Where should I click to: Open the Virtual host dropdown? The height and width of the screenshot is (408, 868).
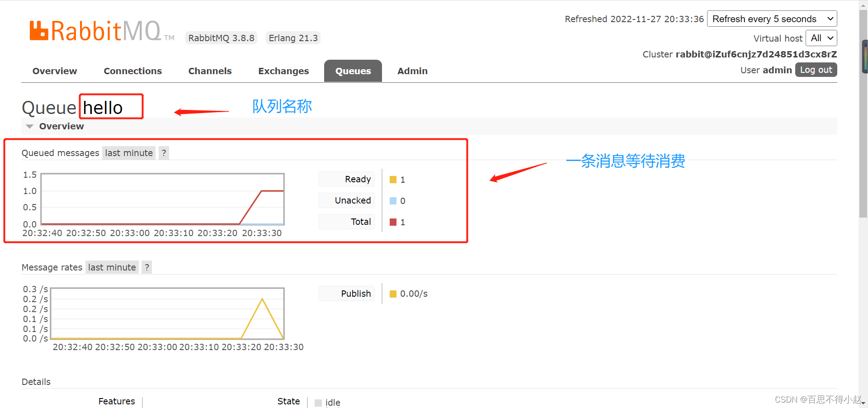821,38
